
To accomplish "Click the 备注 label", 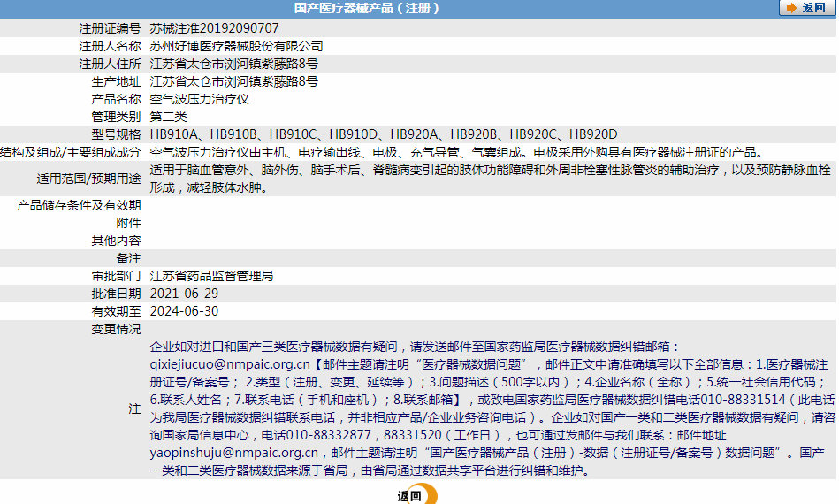I will pos(128,258).
